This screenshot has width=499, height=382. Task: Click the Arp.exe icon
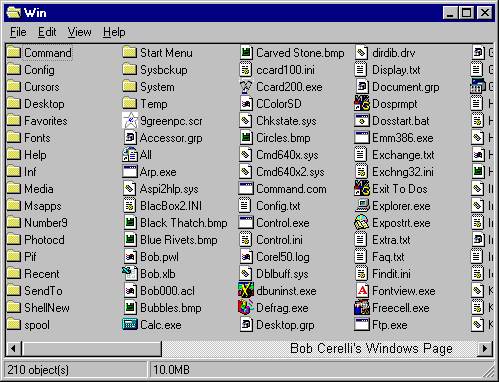pos(130,171)
